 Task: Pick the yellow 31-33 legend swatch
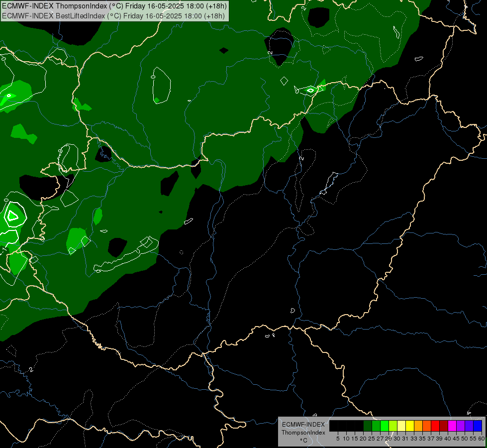(x=410, y=426)
